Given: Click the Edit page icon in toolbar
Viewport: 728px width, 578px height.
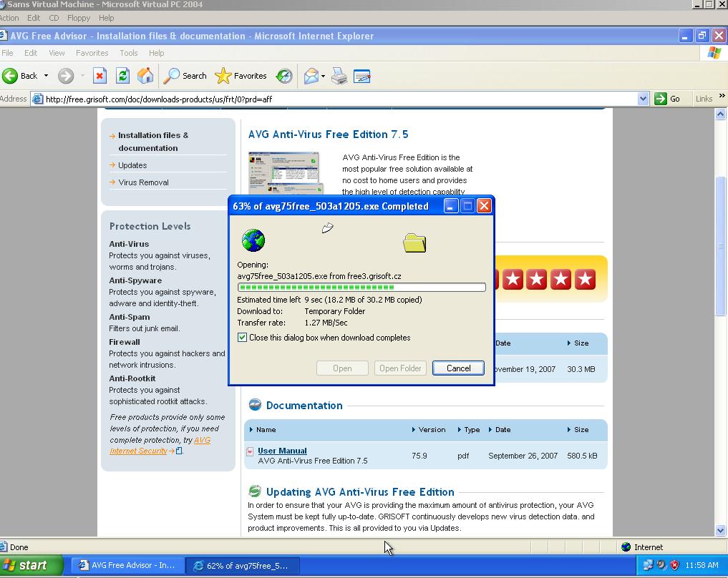Looking at the screenshot, I should (x=361, y=76).
